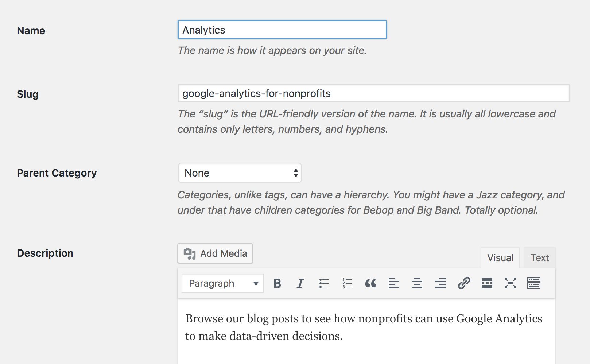
Task: Open the insert/edit link tool
Action: (x=464, y=283)
